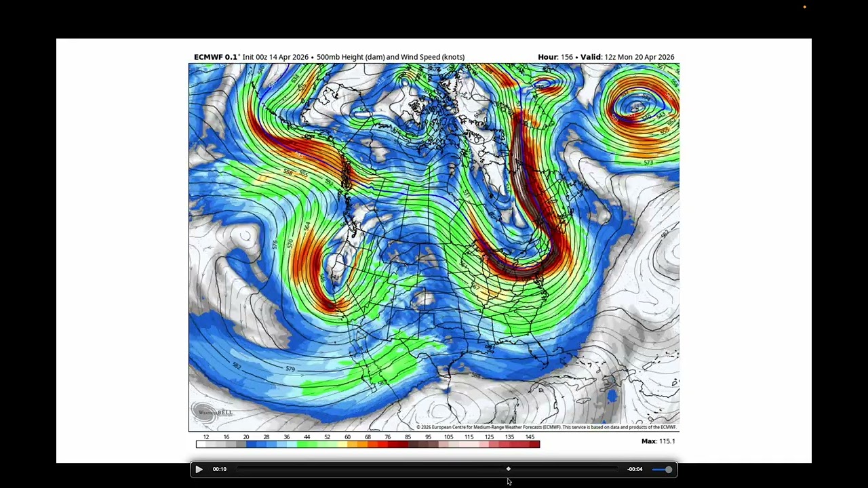
Task: Click the legend value '76'
Action: pos(388,437)
